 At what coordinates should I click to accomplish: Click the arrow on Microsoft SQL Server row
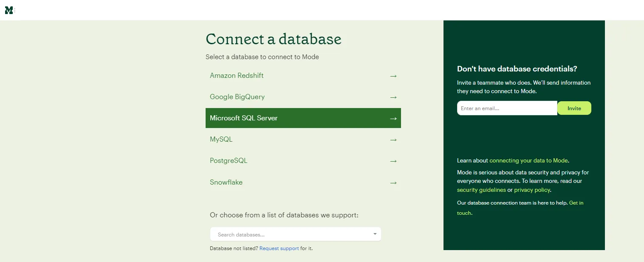pos(393,118)
